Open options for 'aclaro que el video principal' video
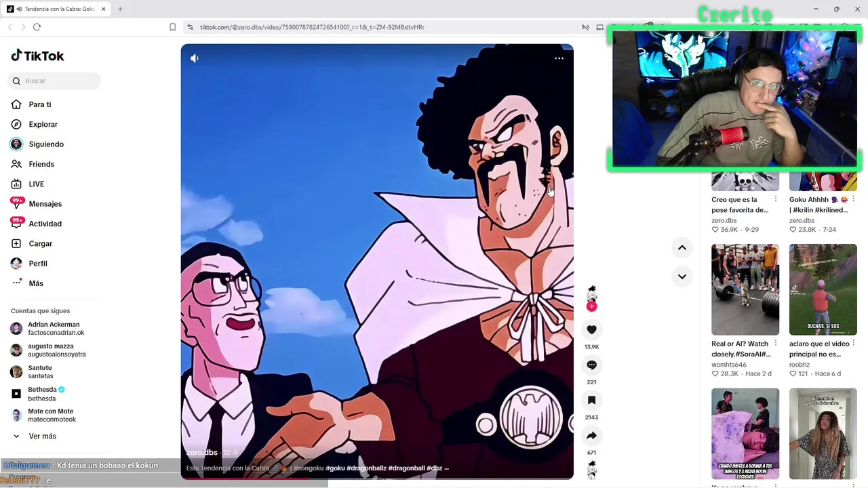 point(854,344)
